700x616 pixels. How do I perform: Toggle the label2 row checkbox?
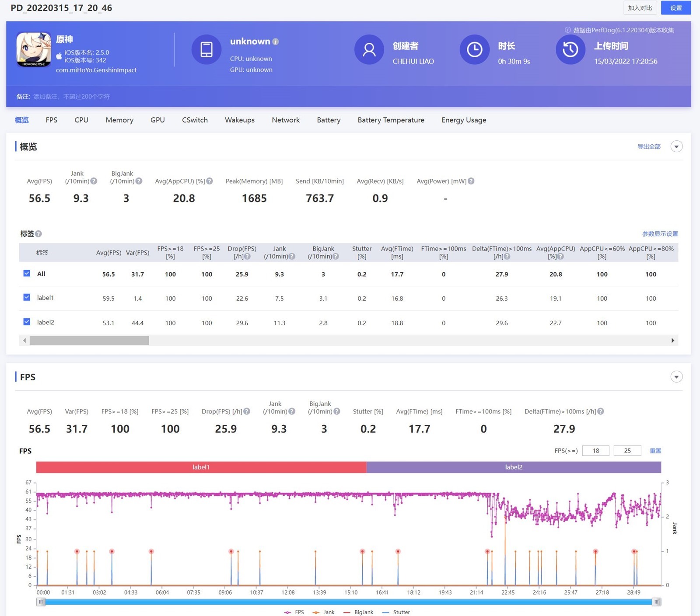point(27,322)
